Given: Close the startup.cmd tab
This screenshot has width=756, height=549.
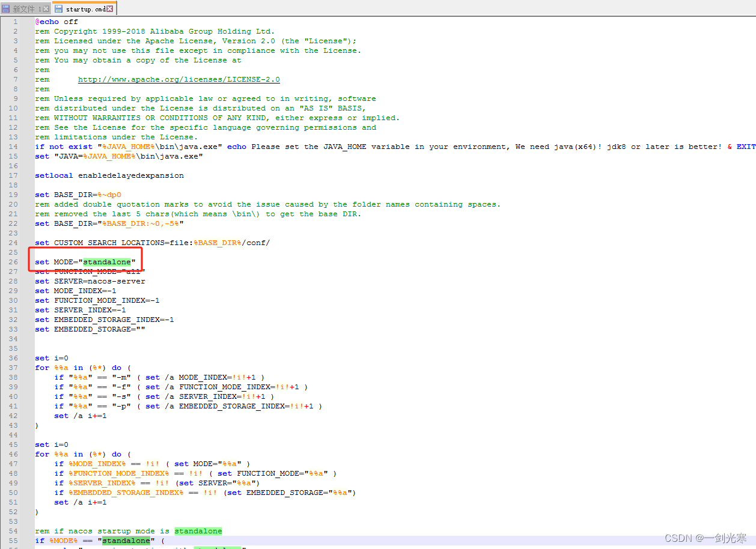Looking at the screenshot, I should click(110, 9).
